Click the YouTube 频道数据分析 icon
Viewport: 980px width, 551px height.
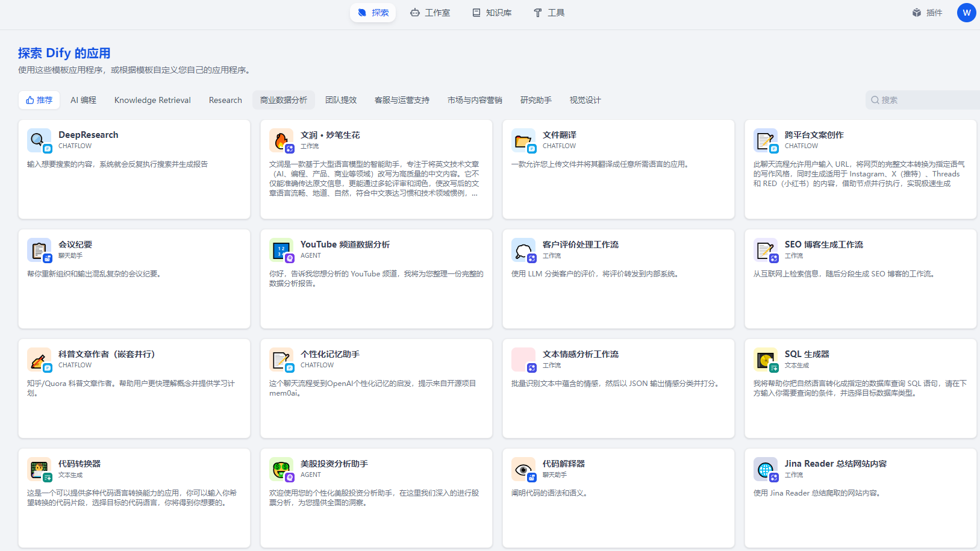point(281,250)
